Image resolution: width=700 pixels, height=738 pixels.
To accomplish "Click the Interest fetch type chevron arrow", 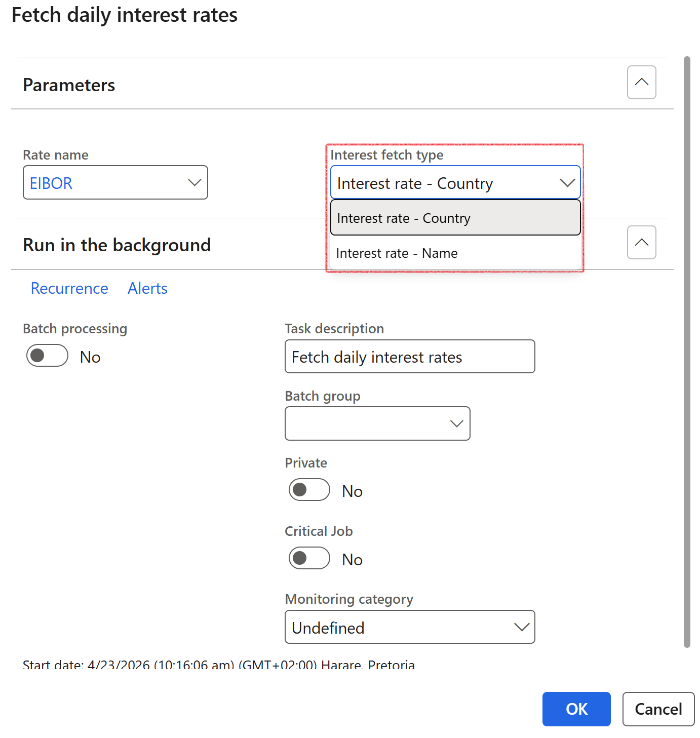I will 567,182.
